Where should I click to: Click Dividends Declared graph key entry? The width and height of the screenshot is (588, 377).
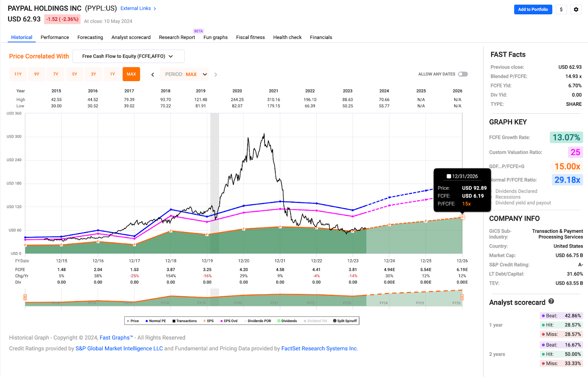[x=516, y=191]
